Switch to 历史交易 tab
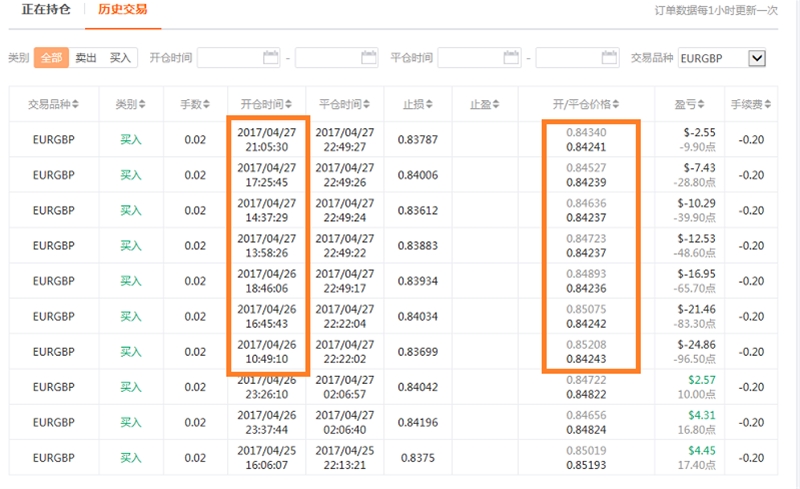The height and width of the screenshot is (489, 800). [x=122, y=9]
